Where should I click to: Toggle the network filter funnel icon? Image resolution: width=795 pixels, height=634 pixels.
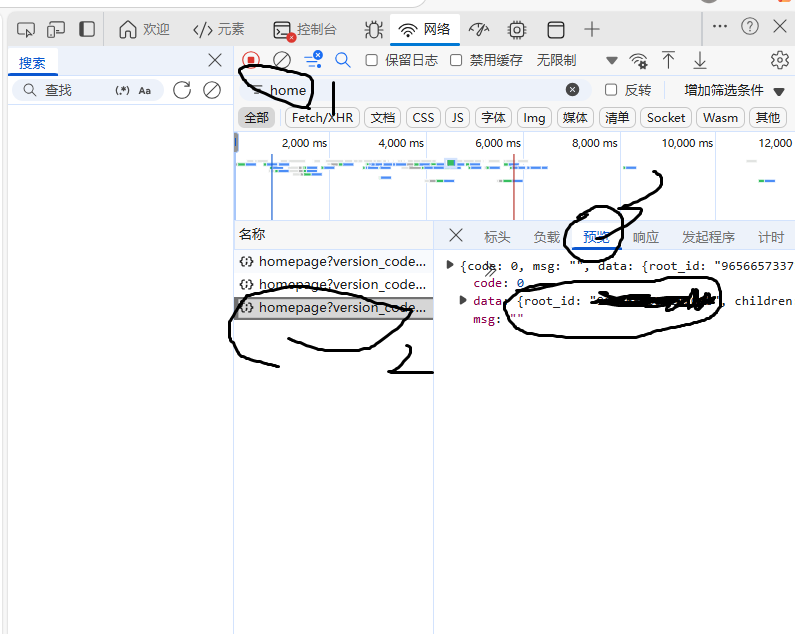(x=313, y=60)
